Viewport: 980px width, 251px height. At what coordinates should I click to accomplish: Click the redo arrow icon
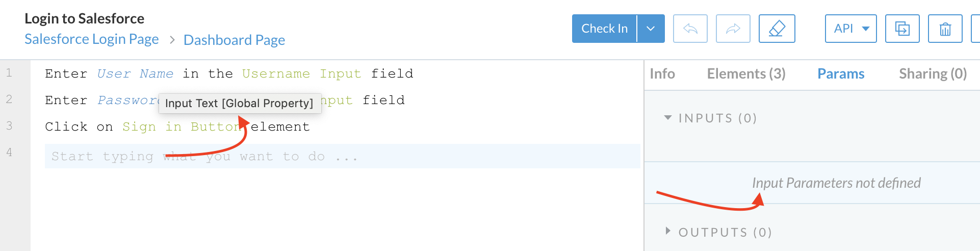(x=733, y=29)
